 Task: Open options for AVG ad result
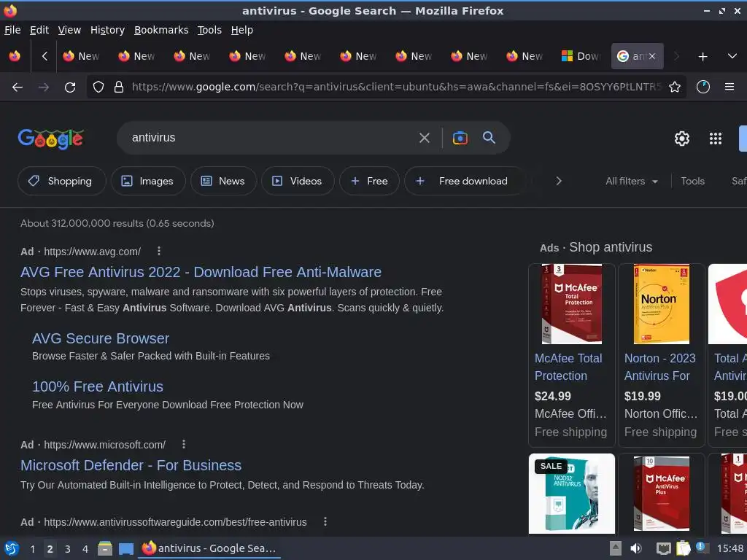pyautogui.click(x=159, y=251)
